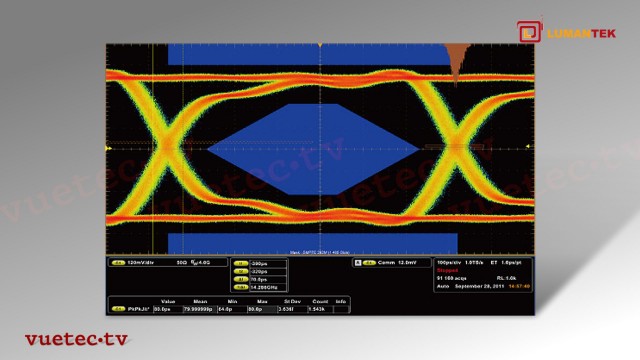
Task: Click the blue hexagonal eye mask
Action: point(313,149)
